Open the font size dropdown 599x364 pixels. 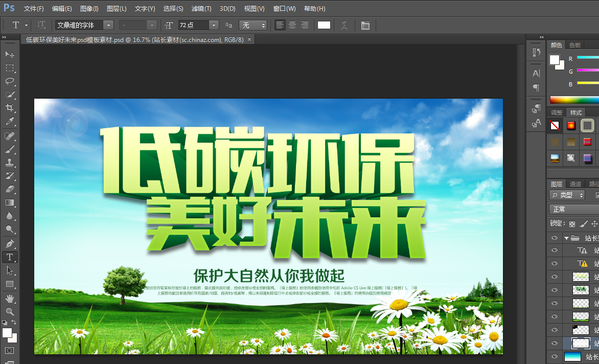pos(214,25)
